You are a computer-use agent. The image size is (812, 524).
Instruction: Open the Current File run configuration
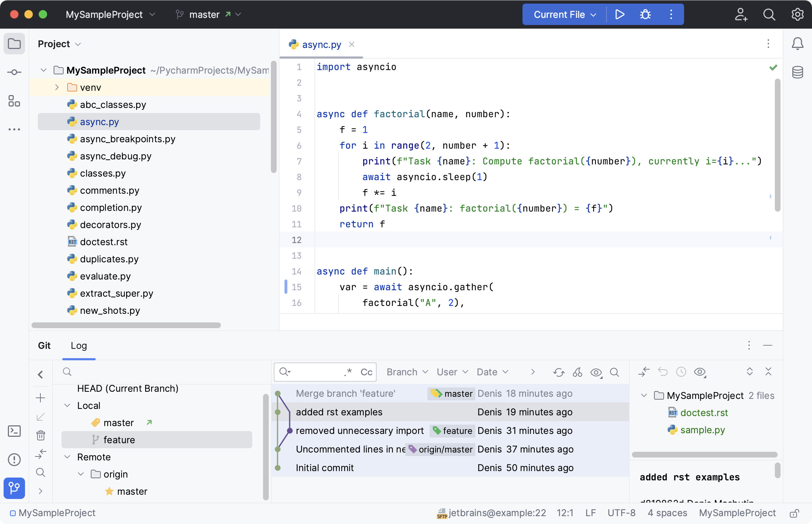click(x=563, y=14)
